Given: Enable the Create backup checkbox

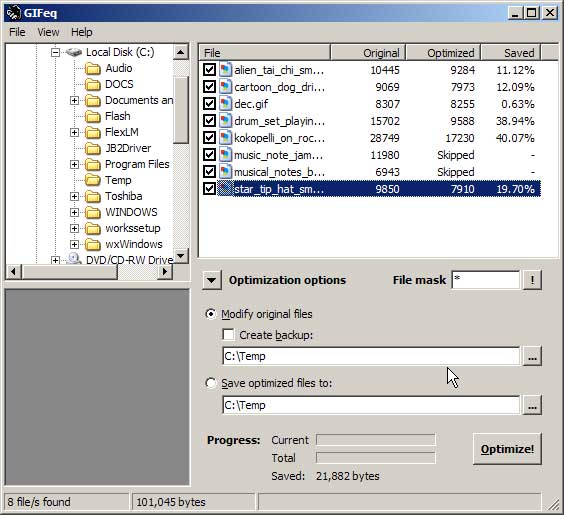Looking at the screenshot, I should [x=228, y=335].
